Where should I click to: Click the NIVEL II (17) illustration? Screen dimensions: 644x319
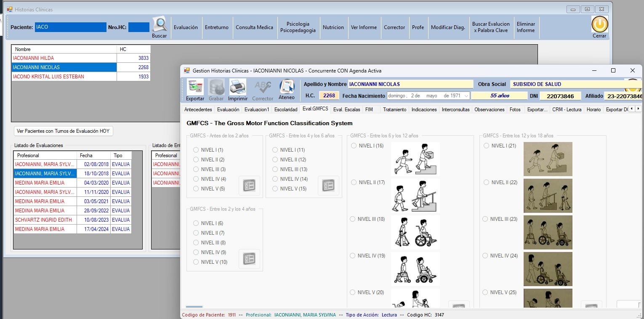point(415,196)
